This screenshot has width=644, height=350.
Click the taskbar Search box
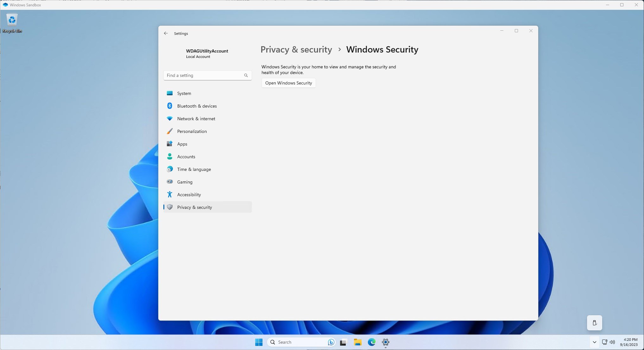tap(301, 342)
